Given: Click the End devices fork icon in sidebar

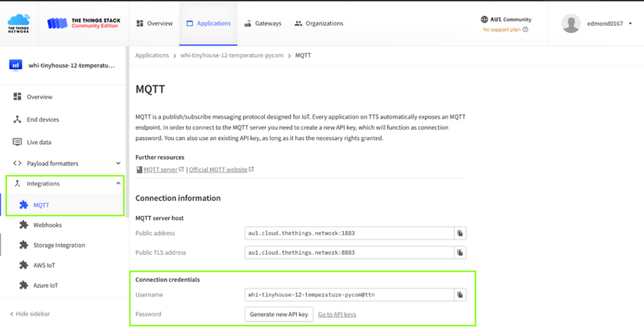Looking at the screenshot, I should click(x=17, y=119).
